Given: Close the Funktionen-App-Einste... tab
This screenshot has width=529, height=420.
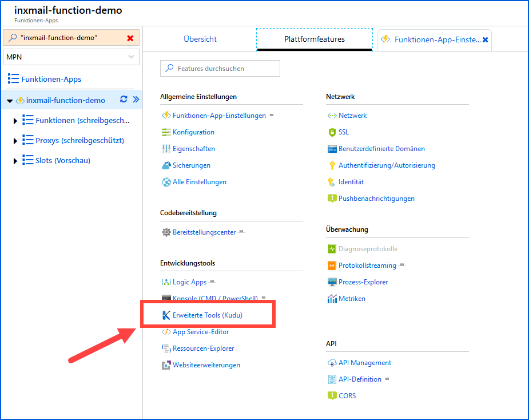Looking at the screenshot, I should click(x=485, y=40).
